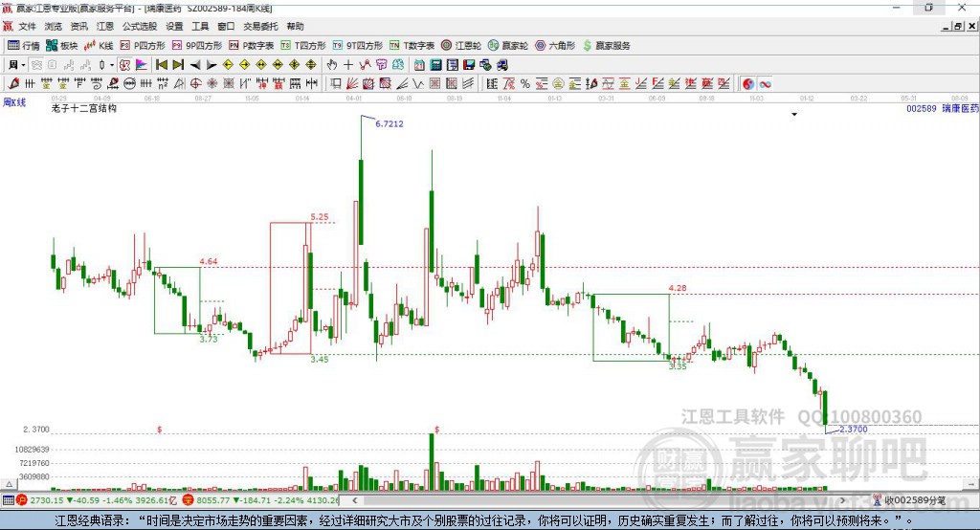Select the spiral drawing tool
Screen dimensions: 980x530
[x=96, y=84]
